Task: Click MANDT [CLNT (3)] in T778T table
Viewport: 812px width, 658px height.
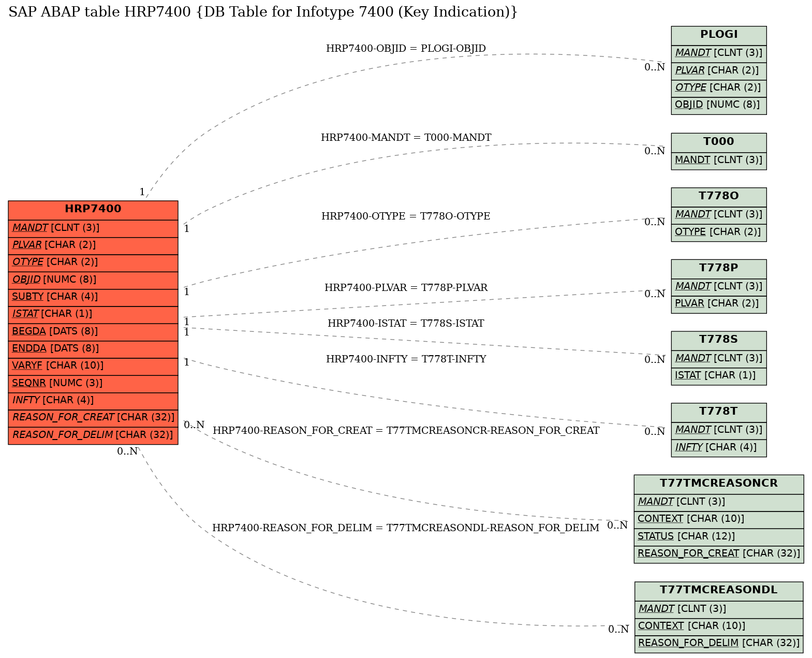Action: [719, 430]
